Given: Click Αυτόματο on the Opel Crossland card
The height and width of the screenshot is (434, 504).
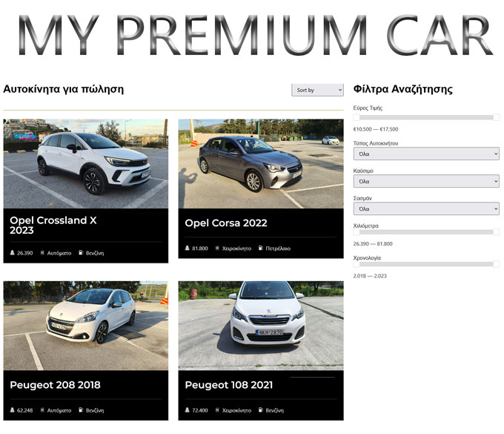Looking at the screenshot, I should click(x=59, y=253).
